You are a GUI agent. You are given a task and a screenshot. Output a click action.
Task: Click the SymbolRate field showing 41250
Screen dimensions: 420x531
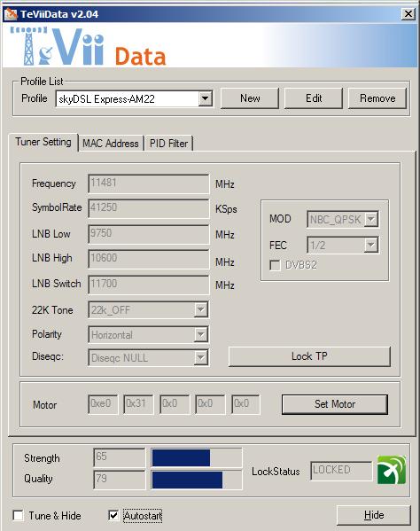click(149, 208)
